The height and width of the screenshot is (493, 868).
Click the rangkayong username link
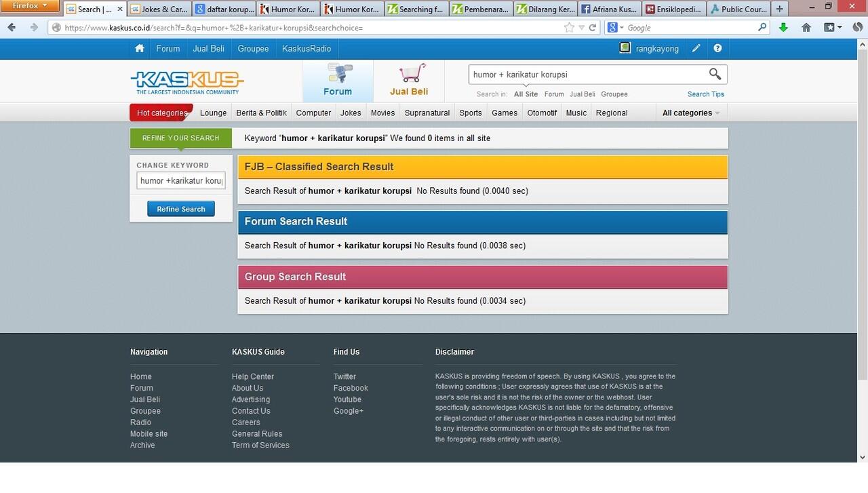click(x=657, y=48)
